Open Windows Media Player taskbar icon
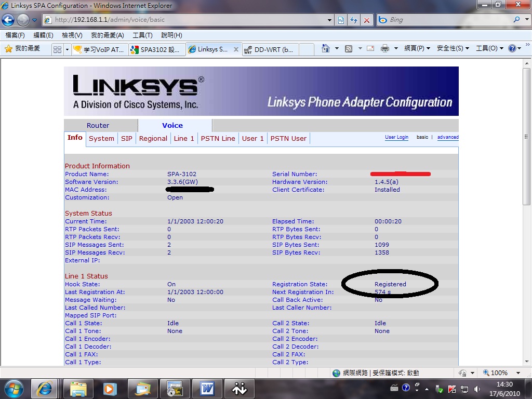 (110, 389)
